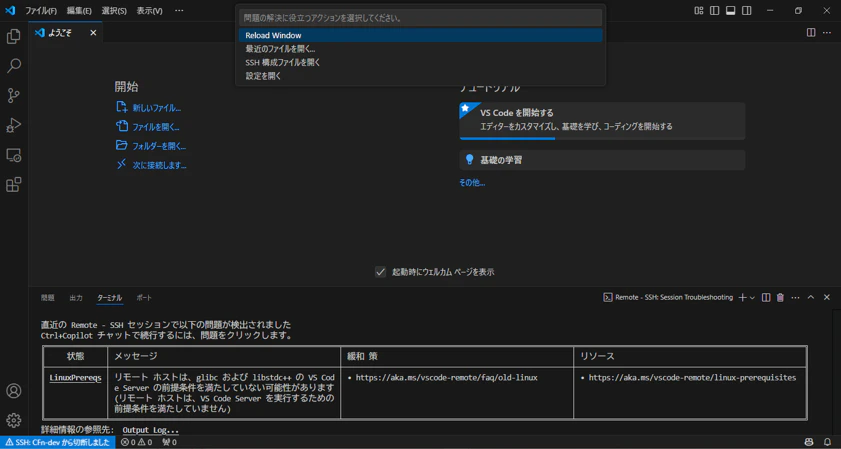
Task: Select Reload Window in quick pick
Action: coord(420,35)
